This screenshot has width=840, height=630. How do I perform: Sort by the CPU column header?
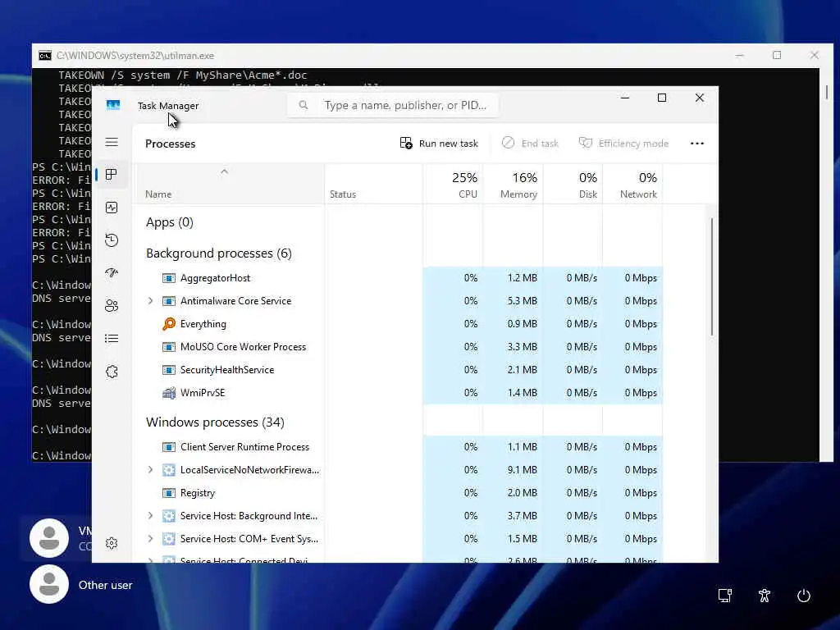(x=453, y=184)
